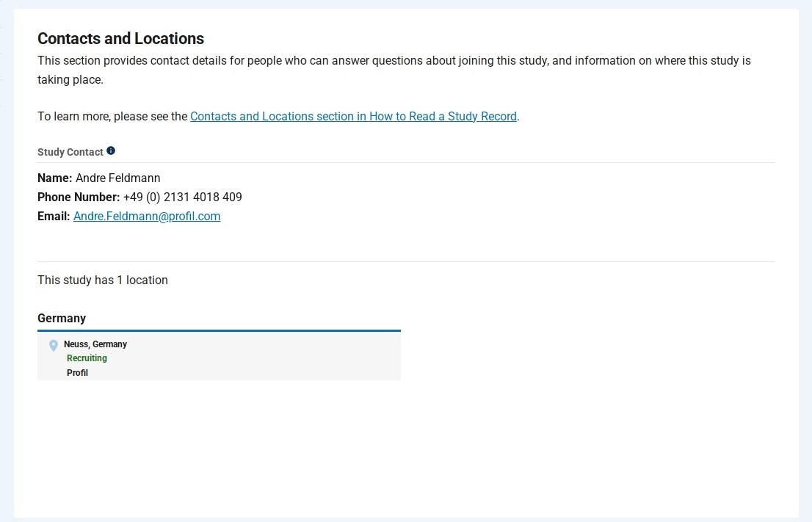Click the Profil facility name in the location card
The image size is (812, 522).
click(x=77, y=373)
